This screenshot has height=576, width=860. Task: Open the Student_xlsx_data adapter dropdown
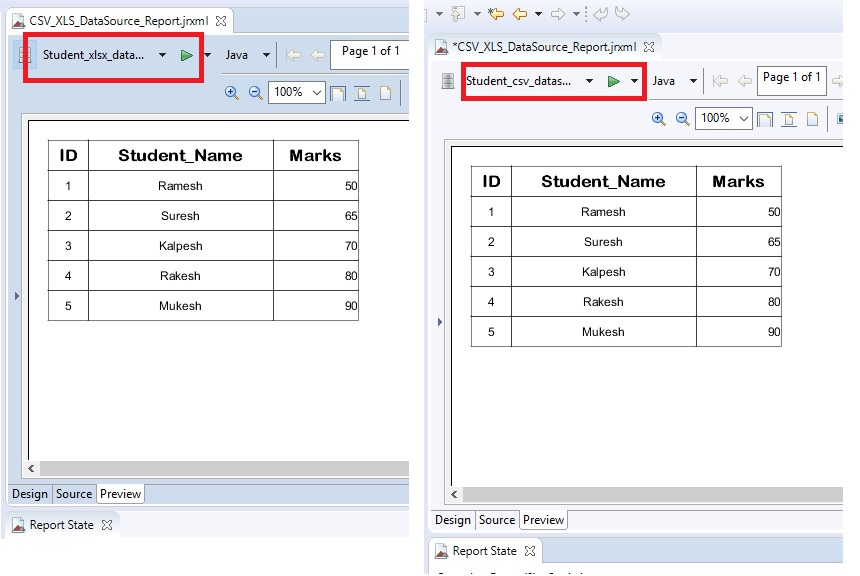coord(163,55)
